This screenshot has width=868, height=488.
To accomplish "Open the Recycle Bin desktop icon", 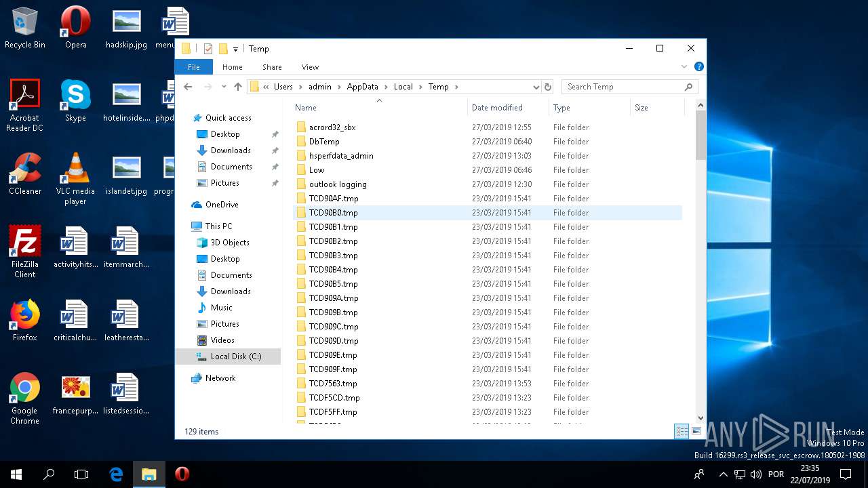I will [x=25, y=28].
